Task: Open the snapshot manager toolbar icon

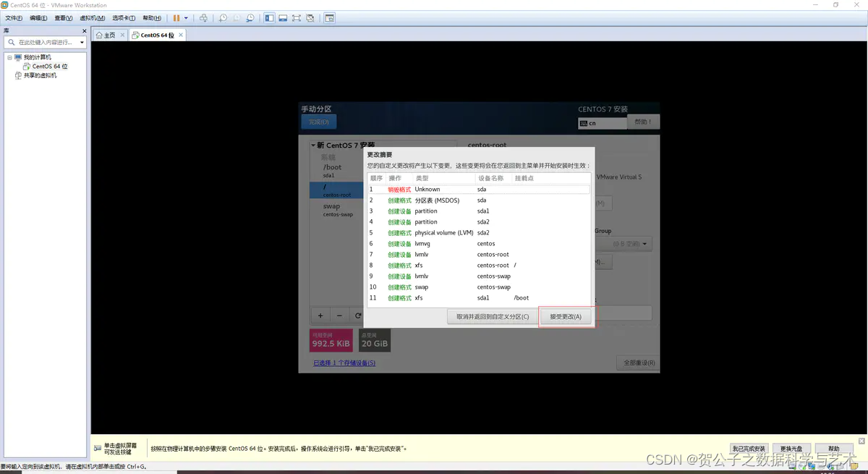Action: [x=250, y=18]
